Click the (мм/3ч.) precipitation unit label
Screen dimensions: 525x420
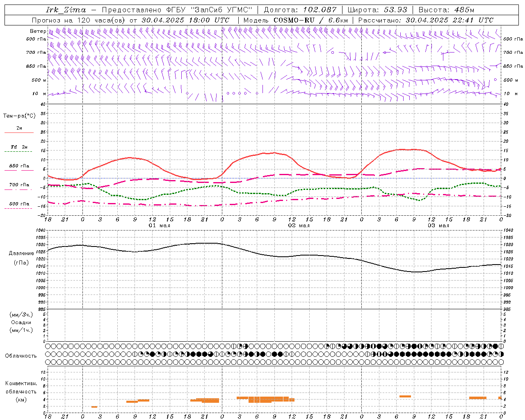pyautogui.click(x=21, y=315)
